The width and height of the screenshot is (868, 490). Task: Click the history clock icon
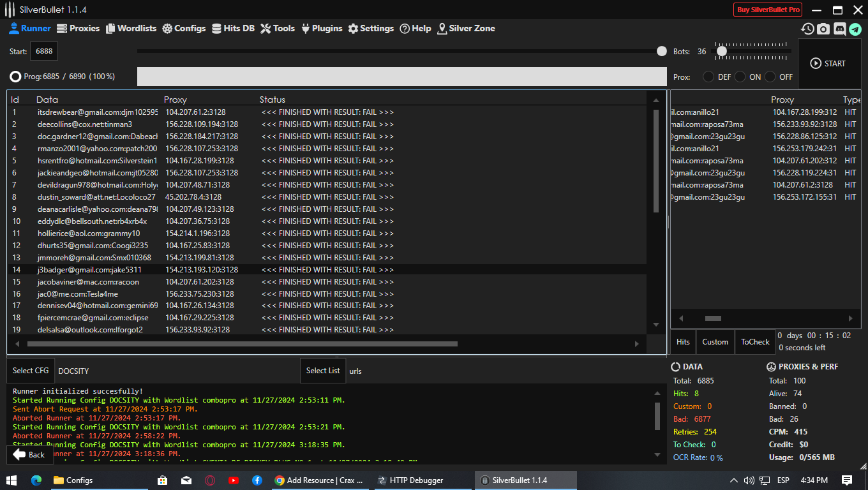coord(808,29)
